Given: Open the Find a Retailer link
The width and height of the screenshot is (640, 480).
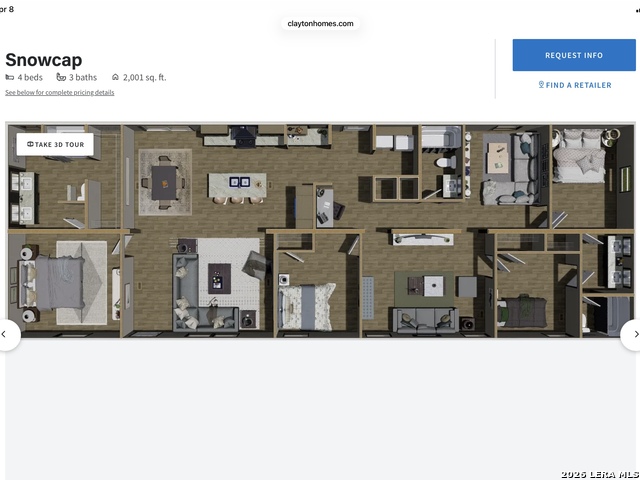Looking at the screenshot, I should (x=578, y=85).
